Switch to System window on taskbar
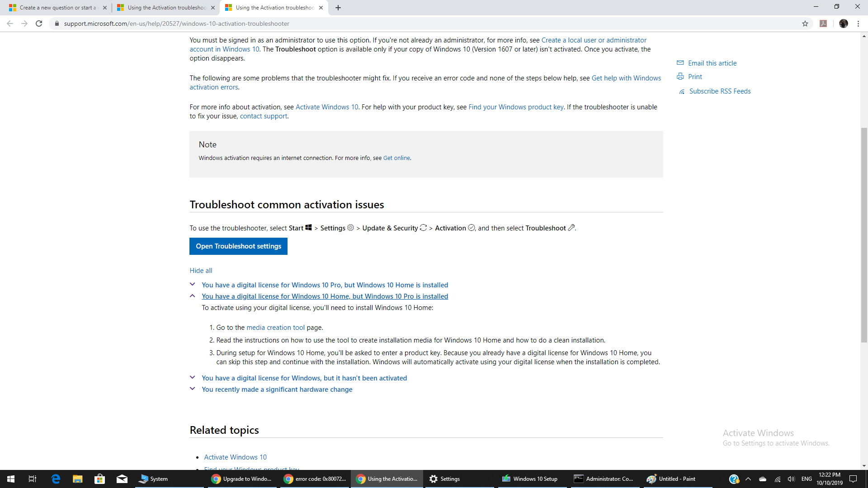The image size is (868, 488). pyautogui.click(x=170, y=479)
